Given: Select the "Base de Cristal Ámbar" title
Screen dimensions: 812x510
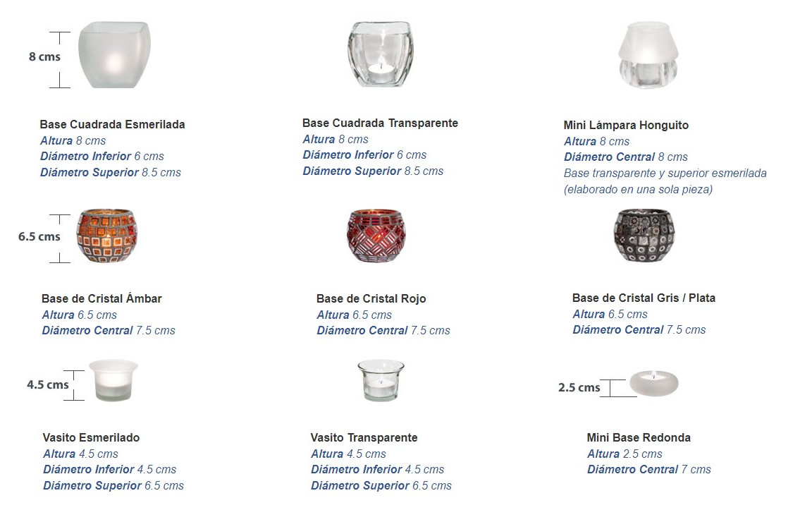Looking at the screenshot, I should pos(101,298).
